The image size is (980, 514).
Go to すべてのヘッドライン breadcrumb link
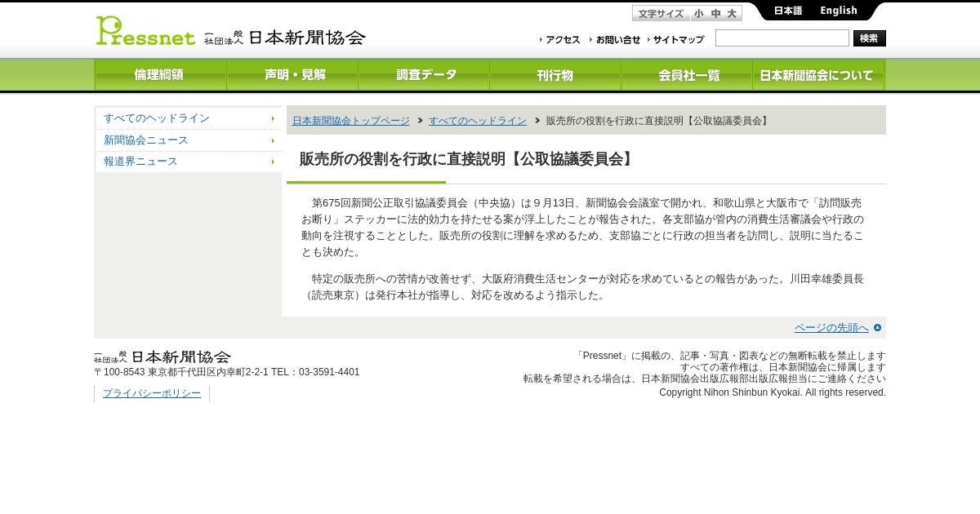click(x=478, y=121)
